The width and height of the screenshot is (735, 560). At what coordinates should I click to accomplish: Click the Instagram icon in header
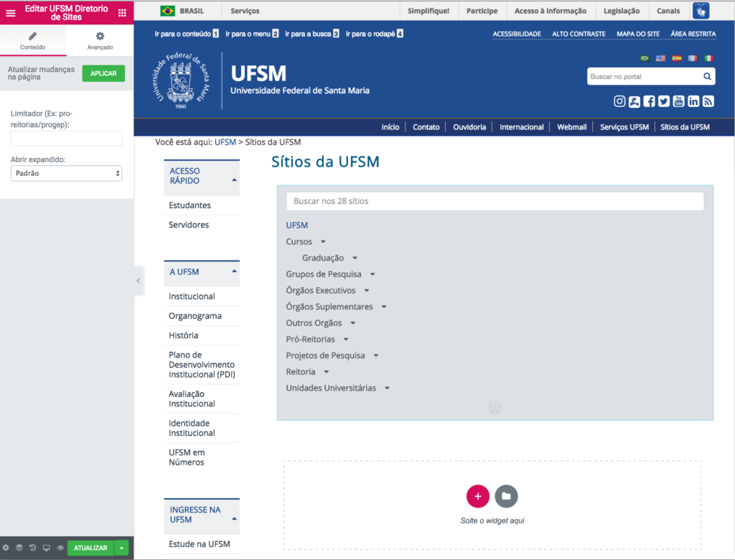[x=619, y=101]
